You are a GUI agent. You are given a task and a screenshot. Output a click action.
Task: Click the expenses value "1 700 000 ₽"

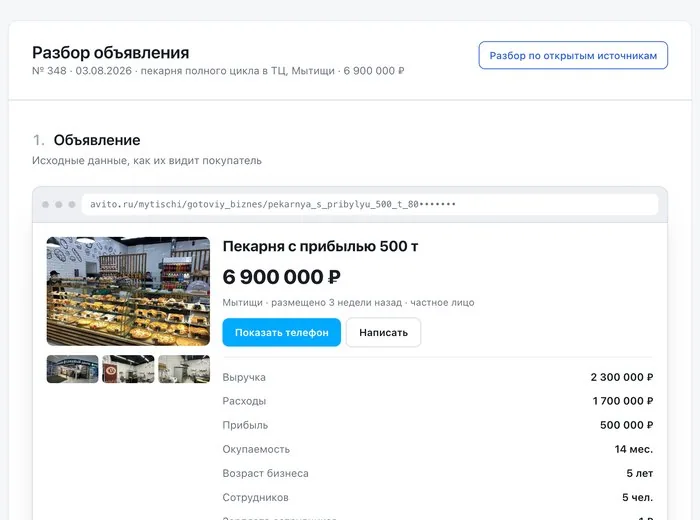point(622,401)
